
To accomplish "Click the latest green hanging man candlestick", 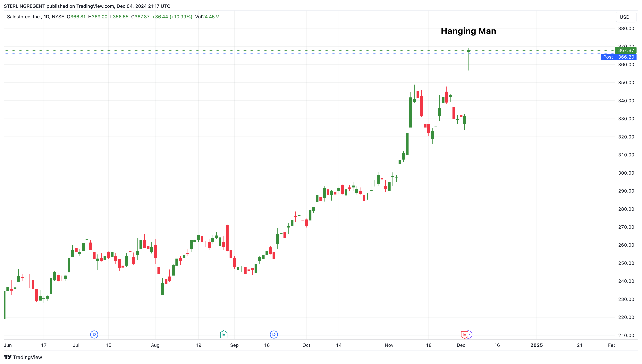I will point(468,59).
